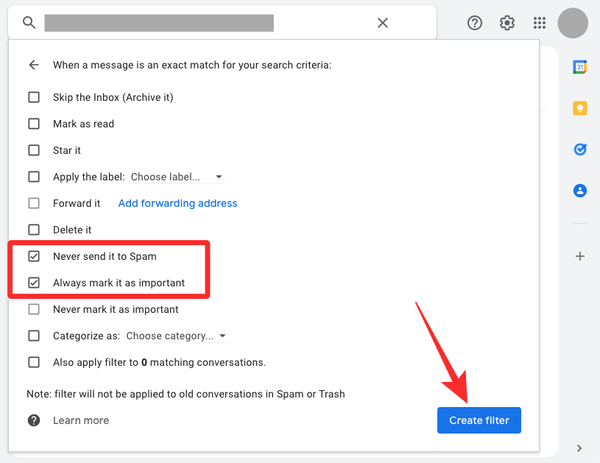Clear the search with the X icon
This screenshot has width=600, height=463.
coord(383,23)
